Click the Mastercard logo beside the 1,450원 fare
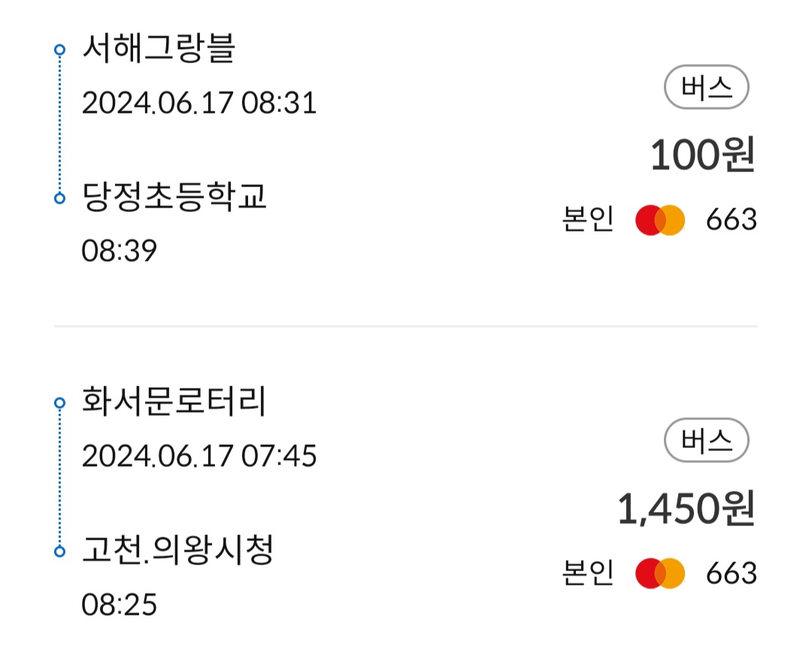 (659, 573)
